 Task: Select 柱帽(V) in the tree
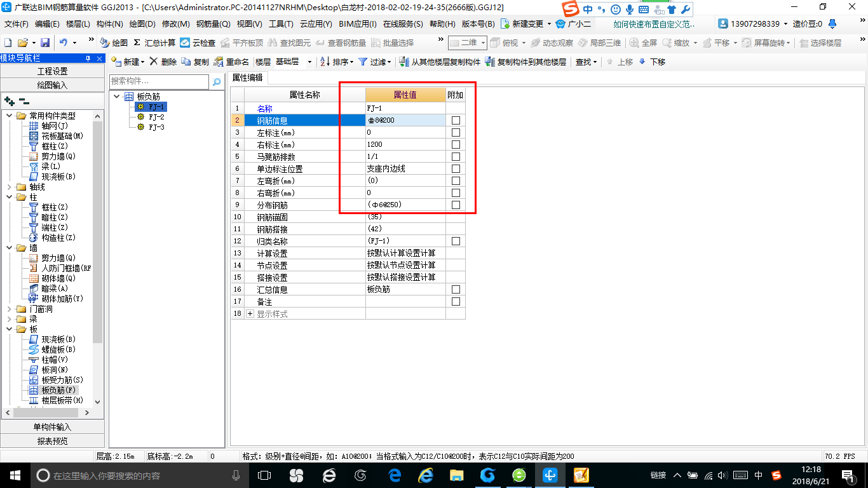[48, 360]
